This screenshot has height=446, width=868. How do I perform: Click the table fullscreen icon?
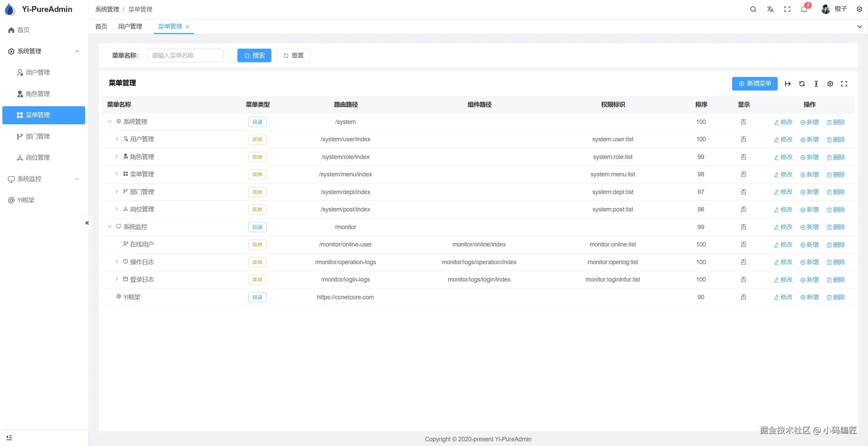point(844,84)
